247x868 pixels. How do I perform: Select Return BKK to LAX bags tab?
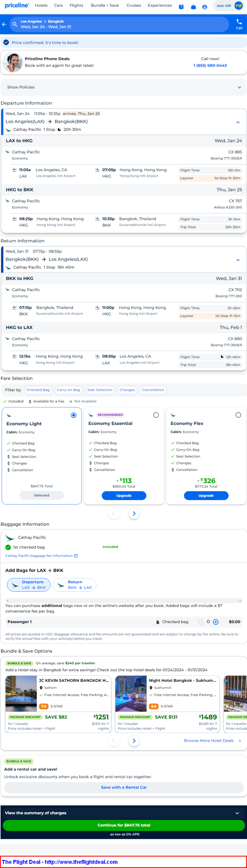pos(74,585)
